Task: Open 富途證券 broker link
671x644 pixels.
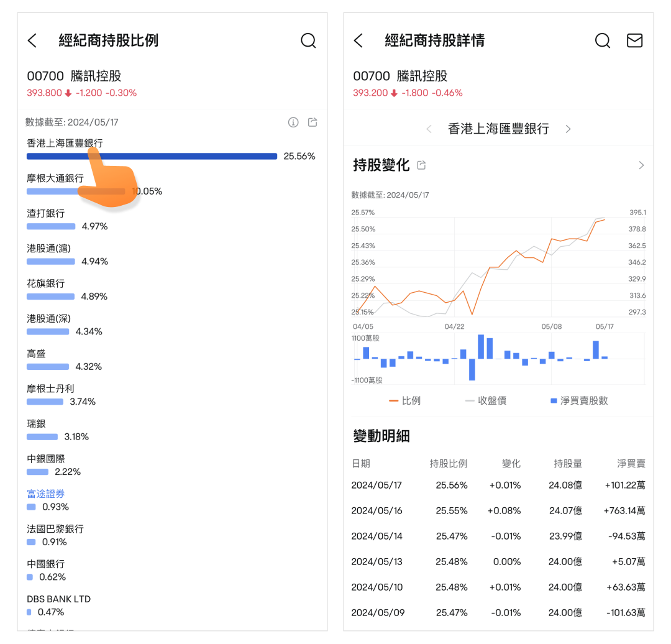Action: pos(46,494)
